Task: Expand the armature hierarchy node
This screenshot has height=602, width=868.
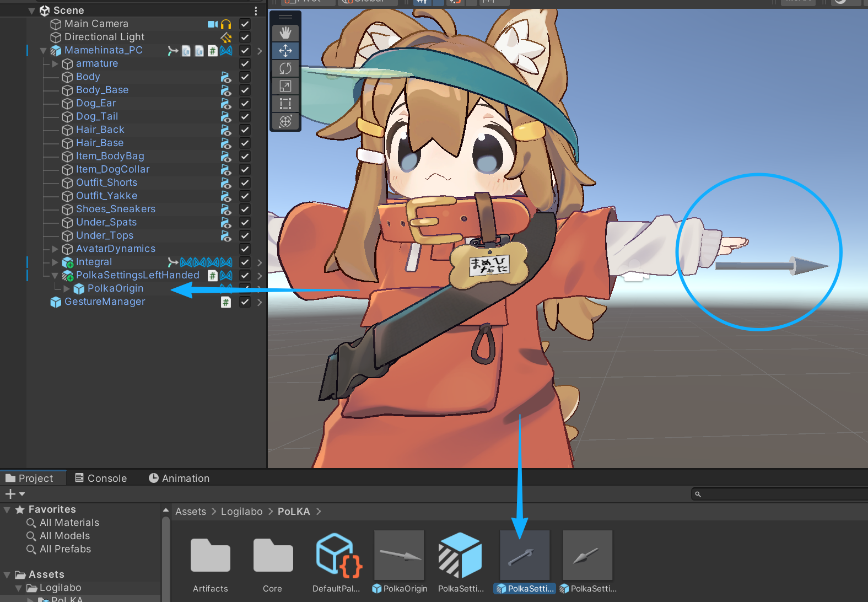Action: coord(55,63)
